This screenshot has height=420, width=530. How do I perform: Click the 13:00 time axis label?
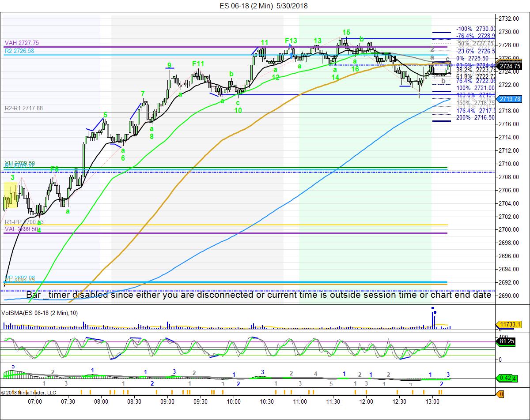(432, 401)
